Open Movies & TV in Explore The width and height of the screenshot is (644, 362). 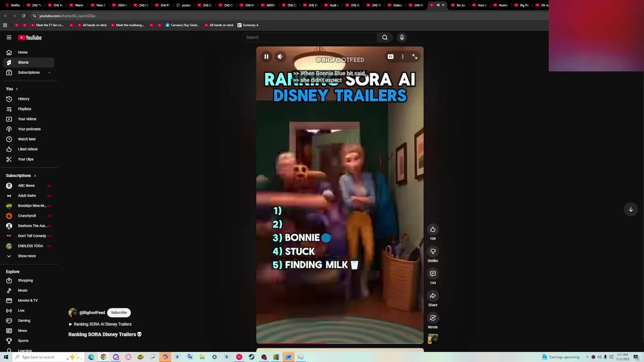click(29, 301)
